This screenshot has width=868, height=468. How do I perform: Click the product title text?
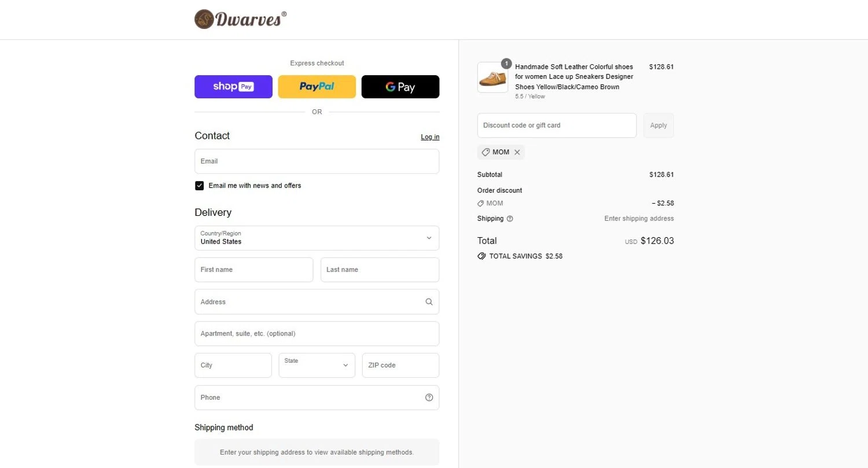point(574,77)
